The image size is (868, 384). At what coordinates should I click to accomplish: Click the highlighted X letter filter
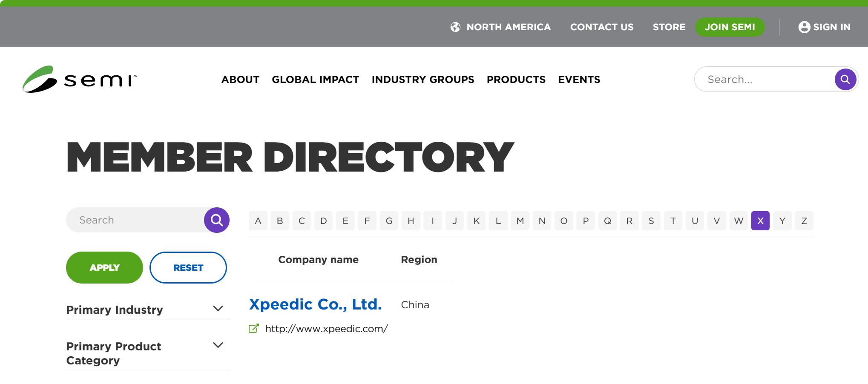tap(760, 221)
